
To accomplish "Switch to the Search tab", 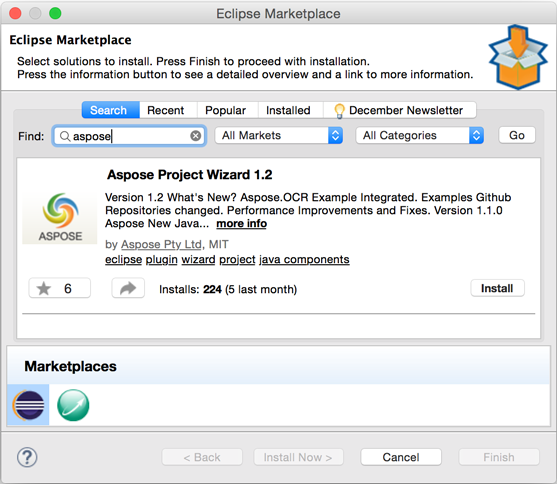I will click(x=110, y=110).
